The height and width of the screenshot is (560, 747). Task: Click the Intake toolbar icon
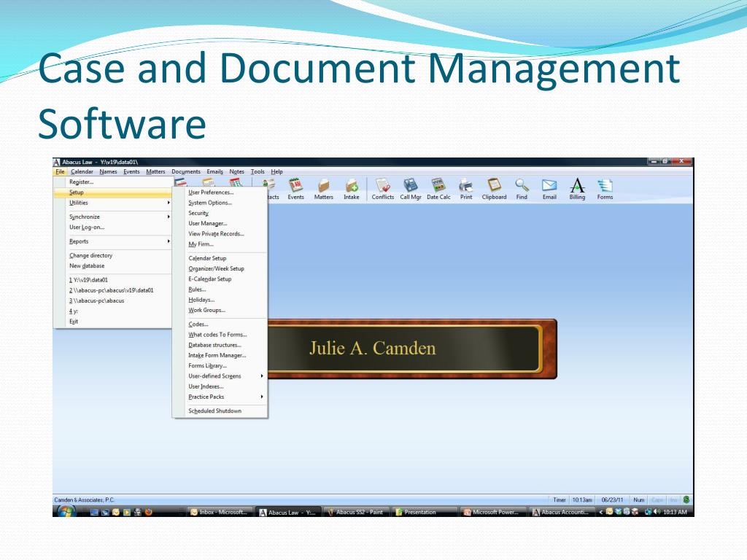(x=351, y=189)
